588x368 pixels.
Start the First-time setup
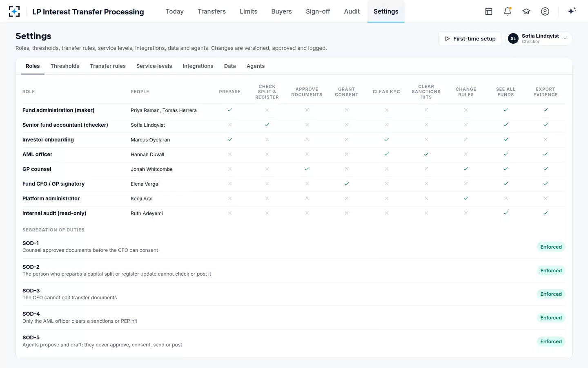point(470,38)
